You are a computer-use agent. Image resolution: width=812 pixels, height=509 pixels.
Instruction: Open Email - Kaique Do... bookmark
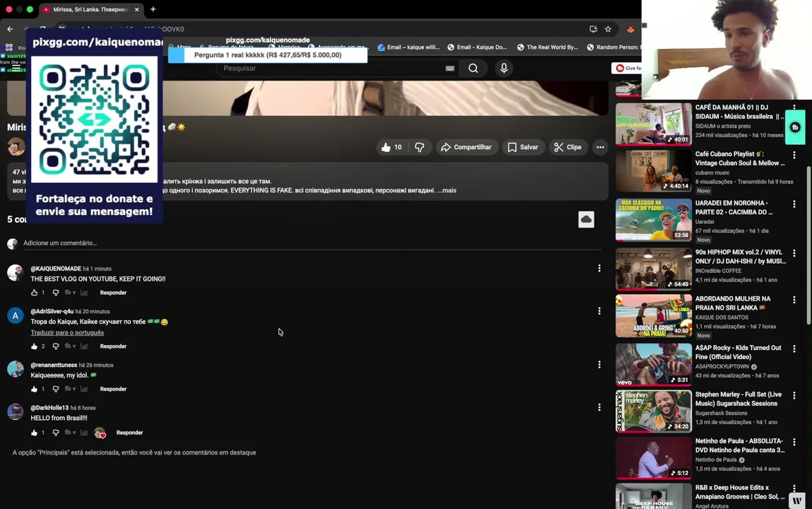tap(477, 47)
